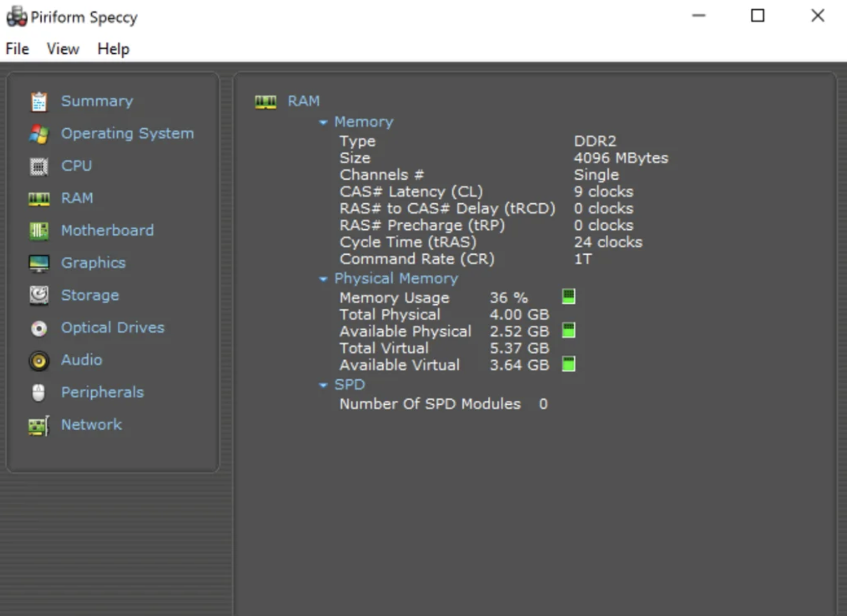Select RAM in the sidebar

(x=77, y=198)
